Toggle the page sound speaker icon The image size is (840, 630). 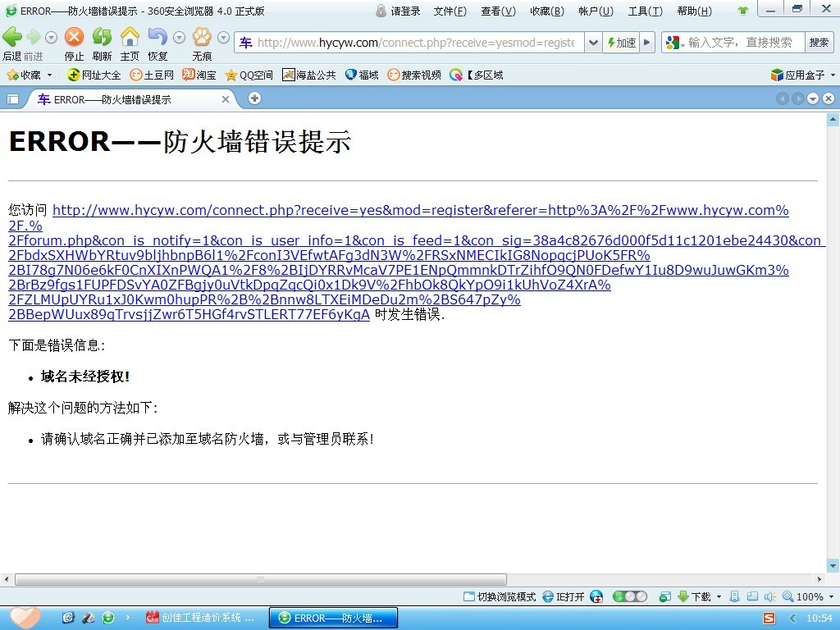[x=769, y=597]
